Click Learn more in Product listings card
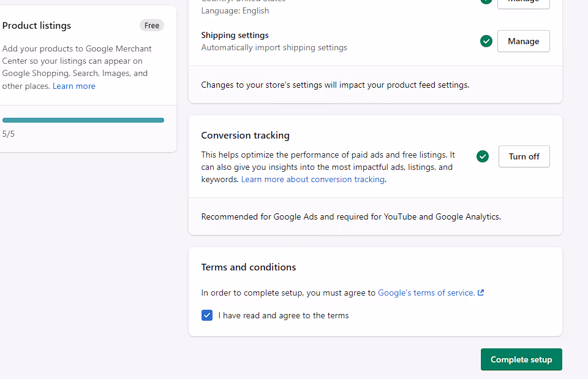 [x=74, y=86]
